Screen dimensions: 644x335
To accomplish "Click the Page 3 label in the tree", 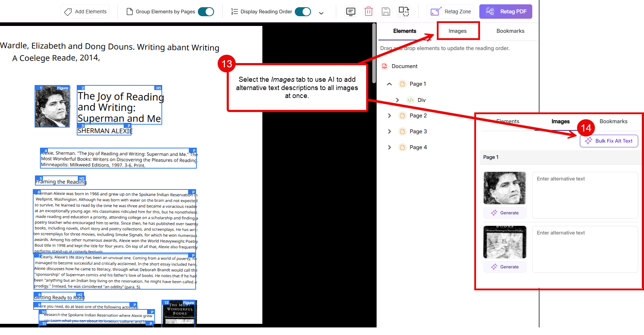I will point(418,131).
